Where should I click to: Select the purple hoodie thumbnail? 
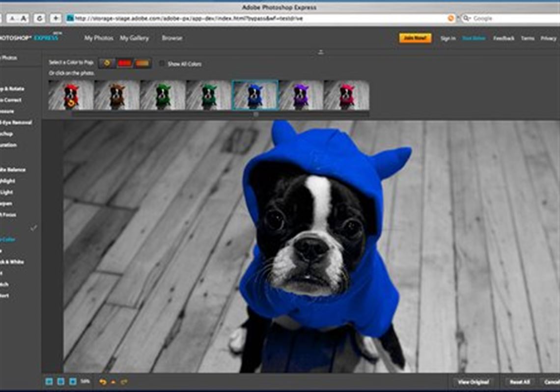(x=301, y=95)
